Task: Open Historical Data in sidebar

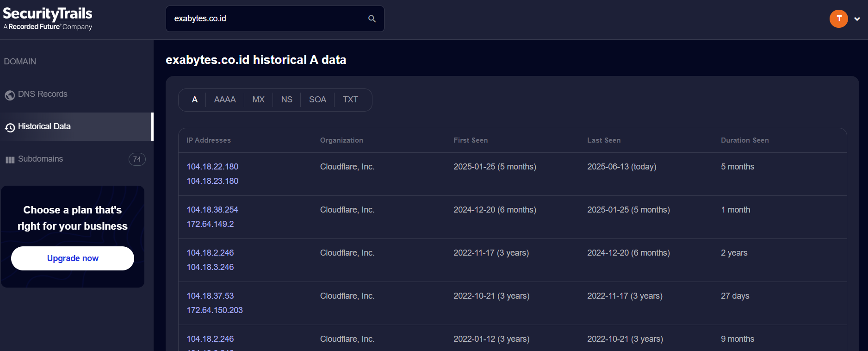Action: pos(76,126)
